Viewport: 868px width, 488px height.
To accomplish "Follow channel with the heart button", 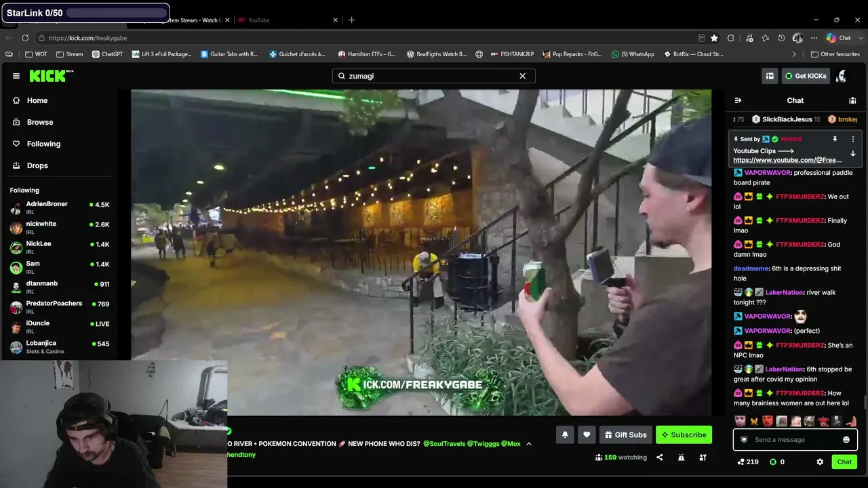I will click(x=587, y=434).
